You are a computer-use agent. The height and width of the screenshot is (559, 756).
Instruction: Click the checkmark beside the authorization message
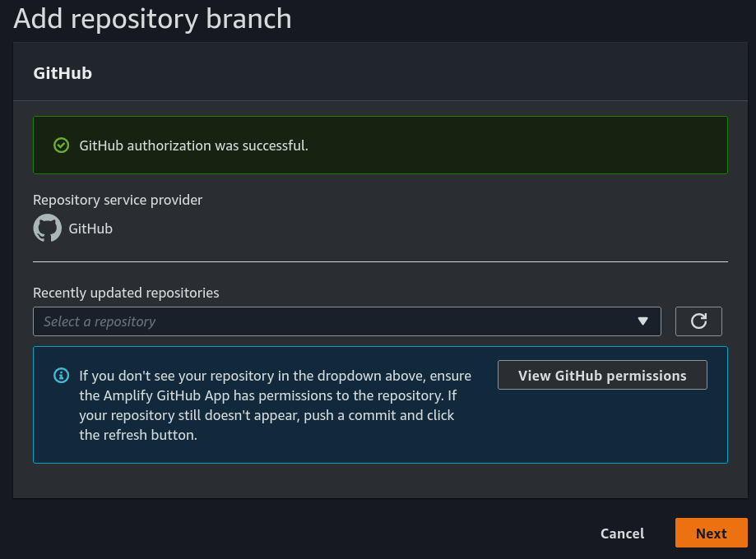61,145
